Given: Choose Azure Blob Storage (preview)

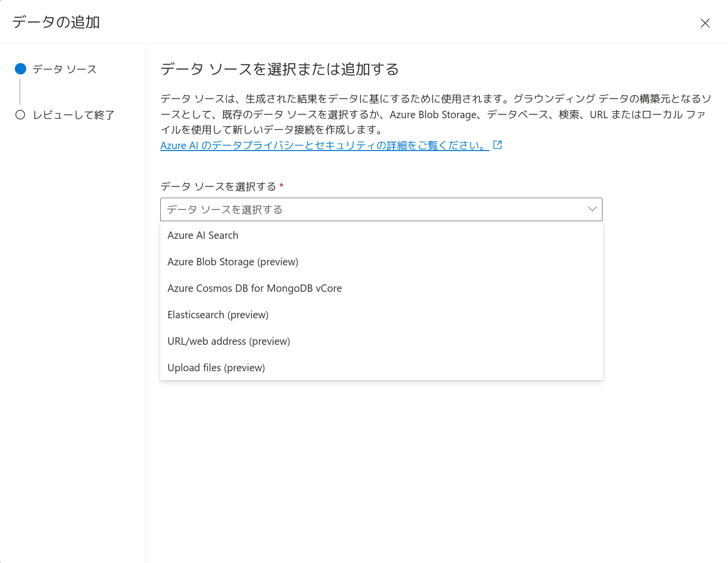Looking at the screenshot, I should [x=381, y=262].
